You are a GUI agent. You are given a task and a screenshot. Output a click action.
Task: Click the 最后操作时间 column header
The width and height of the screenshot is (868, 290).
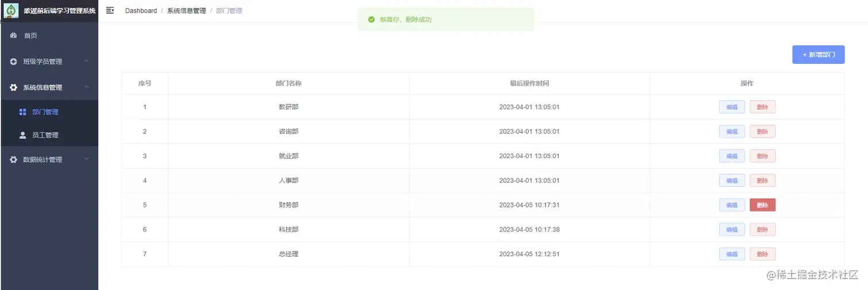coord(529,84)
